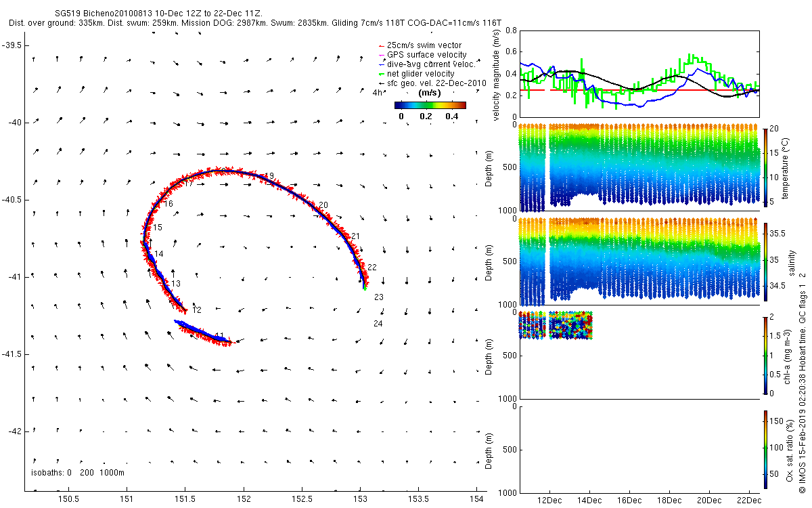Viewport: 812px width, 508px height.
Task: Click '150' tick on oxygen colorbar
Action: tap(777, 421)
